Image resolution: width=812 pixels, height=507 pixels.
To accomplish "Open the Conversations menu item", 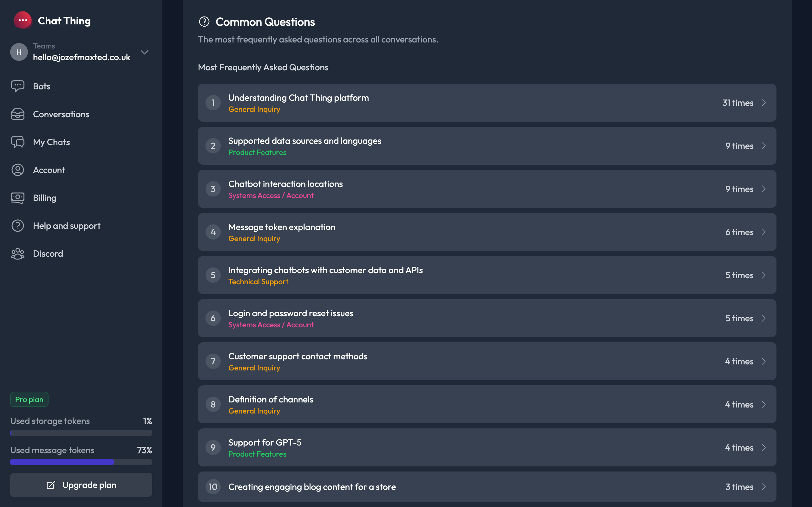I will coord(61,114).
